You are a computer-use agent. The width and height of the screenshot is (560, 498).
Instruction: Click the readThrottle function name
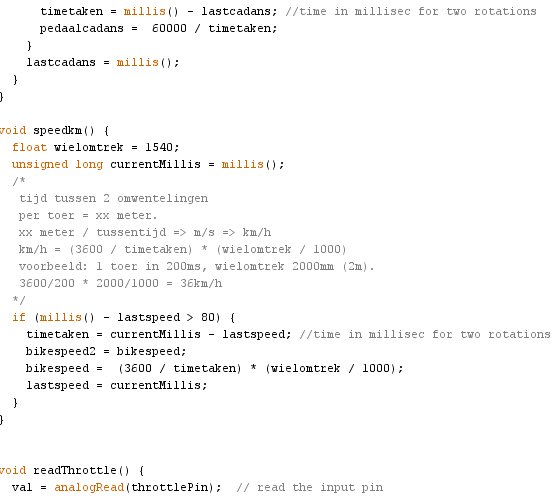pyautogui.click(x=75, y=470)
